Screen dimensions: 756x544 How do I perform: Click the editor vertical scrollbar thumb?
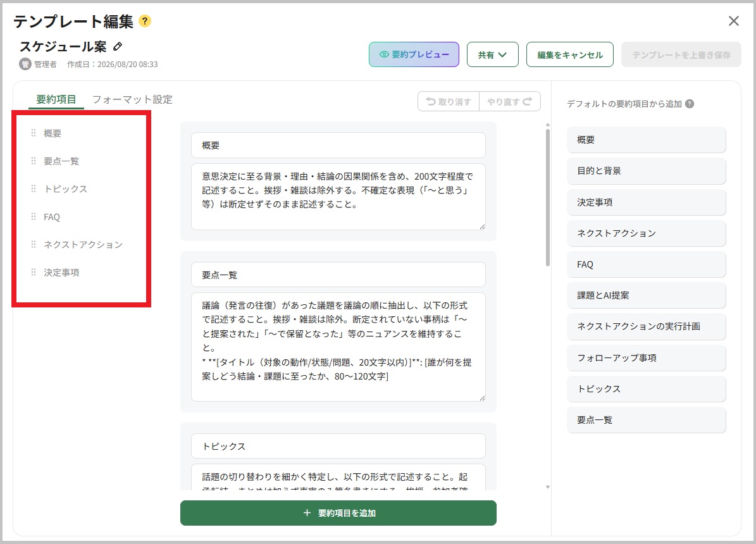point(548,197)
